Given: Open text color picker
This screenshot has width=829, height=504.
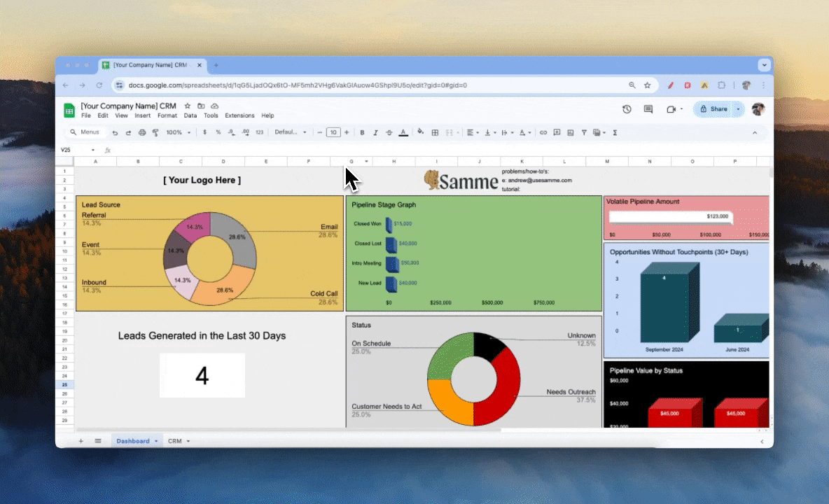Looking at the screenshot, I should coord(403,132).
